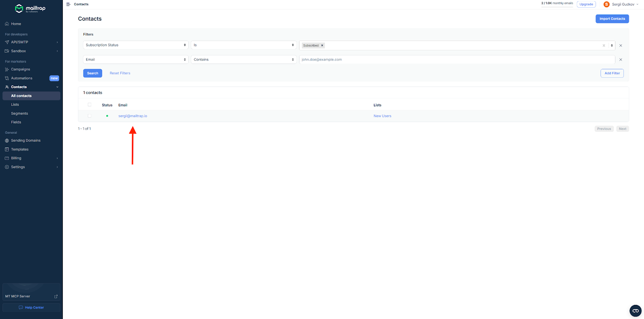
Task: Click the Upgrade button
Action: (x=586, y=4)
